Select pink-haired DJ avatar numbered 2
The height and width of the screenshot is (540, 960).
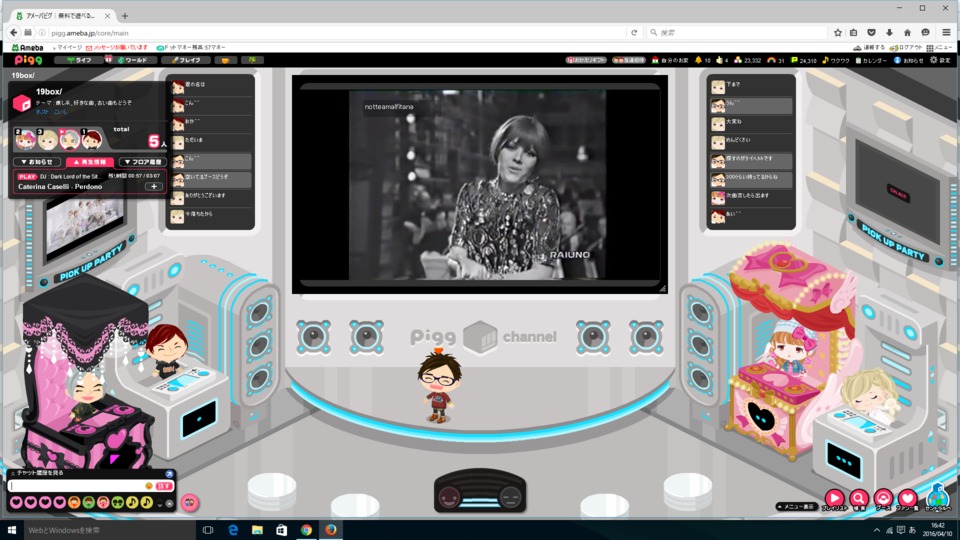tap(25, 140)
